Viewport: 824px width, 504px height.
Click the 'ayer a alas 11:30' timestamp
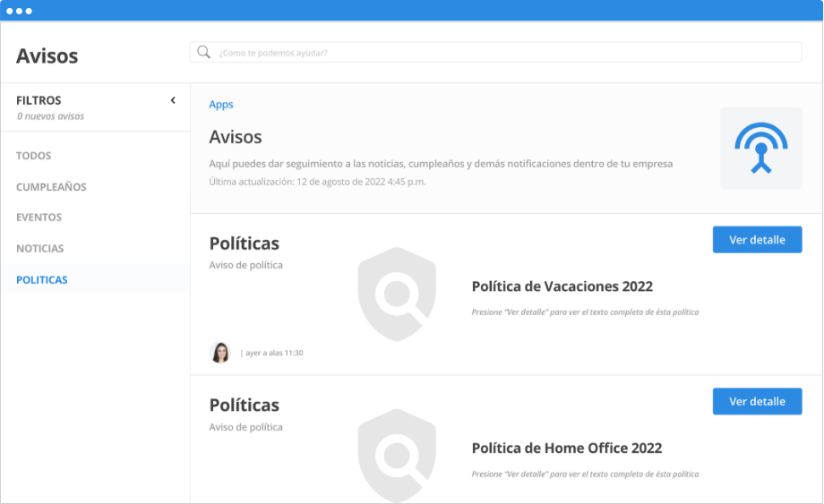(274, 353)
